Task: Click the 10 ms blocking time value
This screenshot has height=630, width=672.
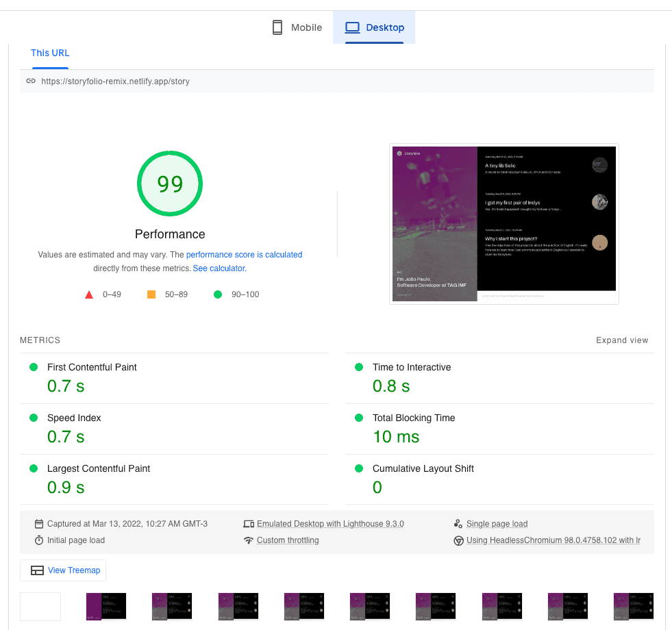Action: tap(396, 437)
